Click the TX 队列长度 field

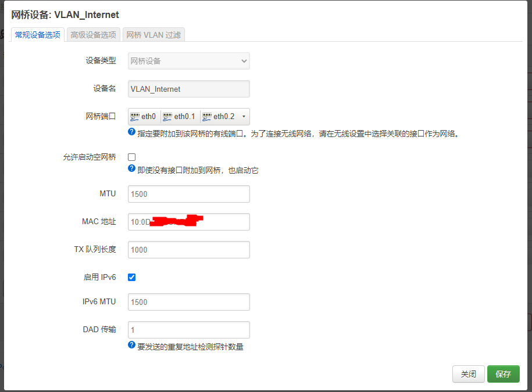click(188, 250)
